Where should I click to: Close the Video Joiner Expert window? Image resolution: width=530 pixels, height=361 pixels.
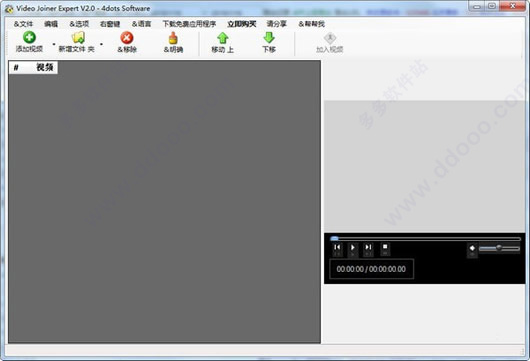512,6
